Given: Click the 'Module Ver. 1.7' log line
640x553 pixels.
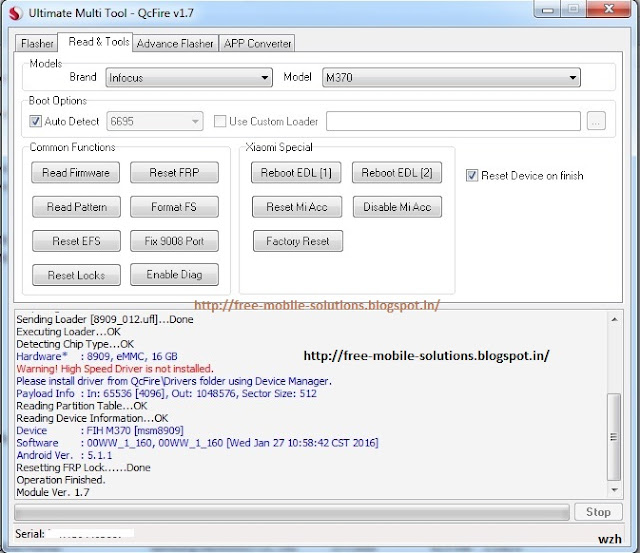Looking at the screenshot, I should coord(53,492).
